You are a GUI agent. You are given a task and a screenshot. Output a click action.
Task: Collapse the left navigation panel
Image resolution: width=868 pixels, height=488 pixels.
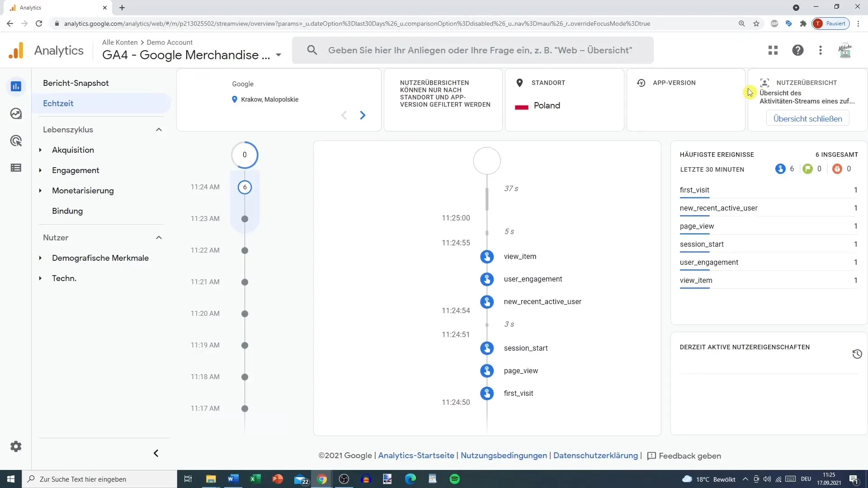pyautogui.click(x=156, y=453)
